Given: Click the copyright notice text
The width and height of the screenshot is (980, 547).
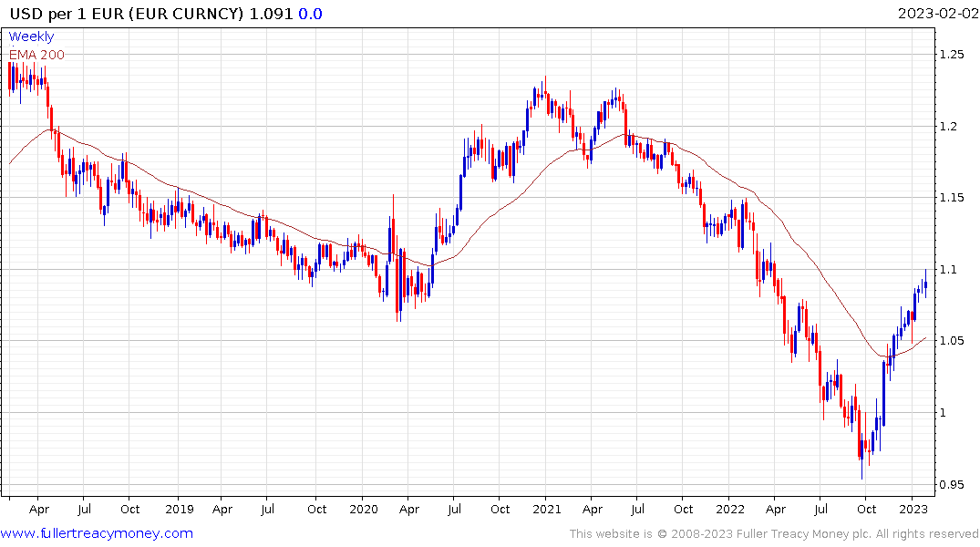Looking at the screenshot, I should [774, 534].
